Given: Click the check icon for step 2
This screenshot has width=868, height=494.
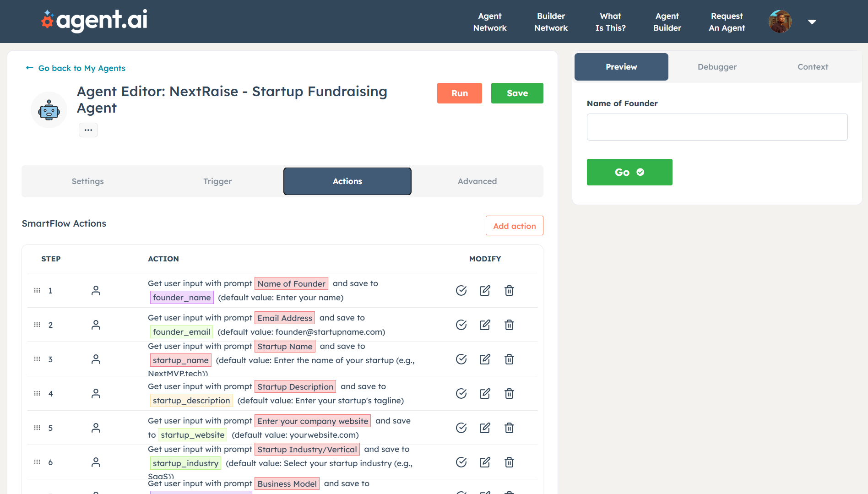Looking at the screenshot, I should click(x=461, y=325).
